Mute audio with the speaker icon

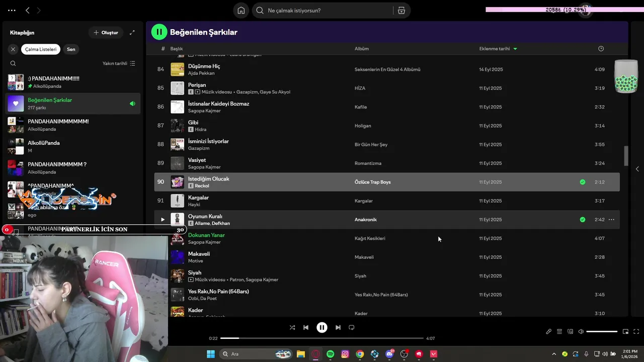coord(581,331)
